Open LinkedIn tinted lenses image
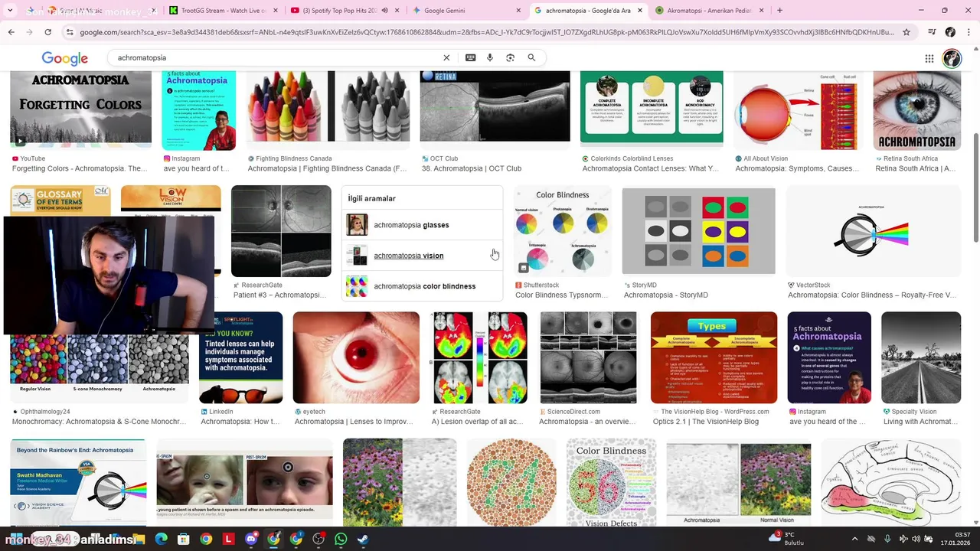Viewport: 980px width, 551px height. pos(240,357)
